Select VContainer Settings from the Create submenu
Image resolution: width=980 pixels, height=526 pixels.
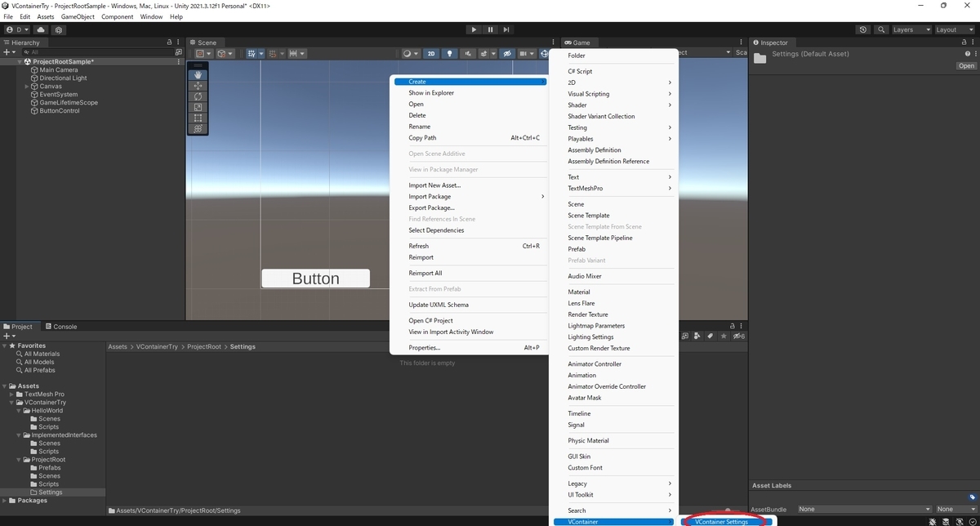pyautogui.click(x=723, y=522)
